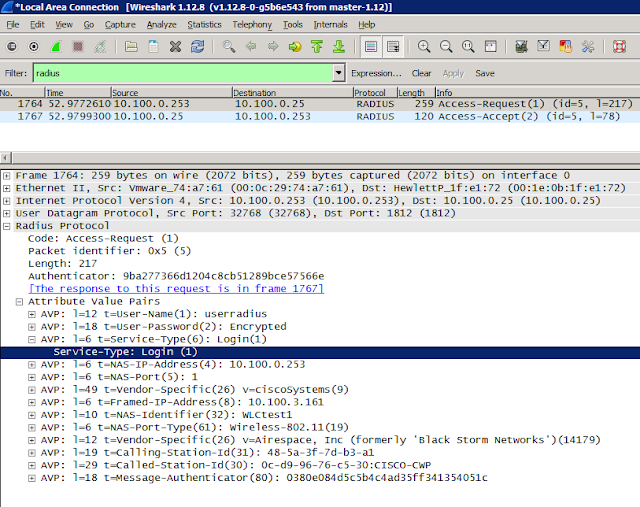
Task: Edit coloring rules icon
Action: [x=566, y=47]
